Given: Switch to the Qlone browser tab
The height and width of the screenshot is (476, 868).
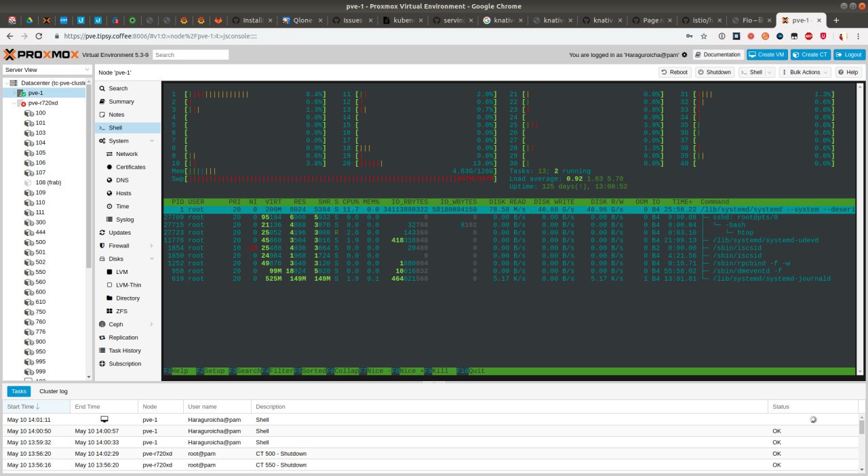Looking at the screenshot, I should [301, 20].
